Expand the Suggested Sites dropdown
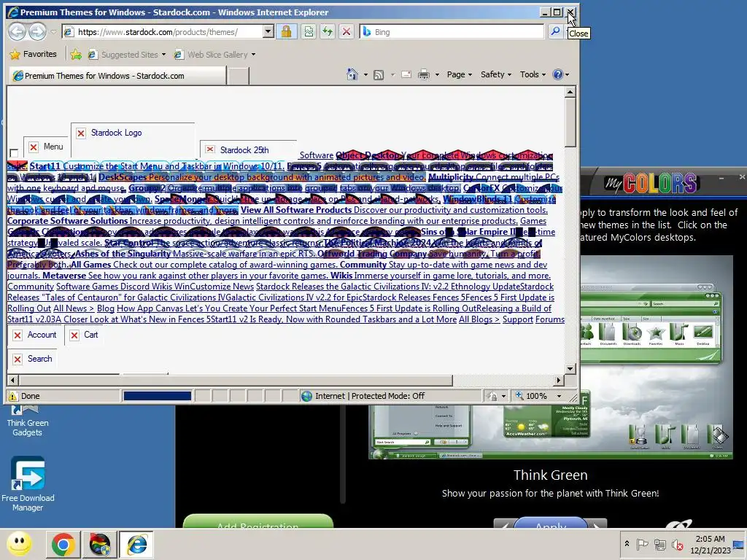747x560 pixels. coord(163,55)
